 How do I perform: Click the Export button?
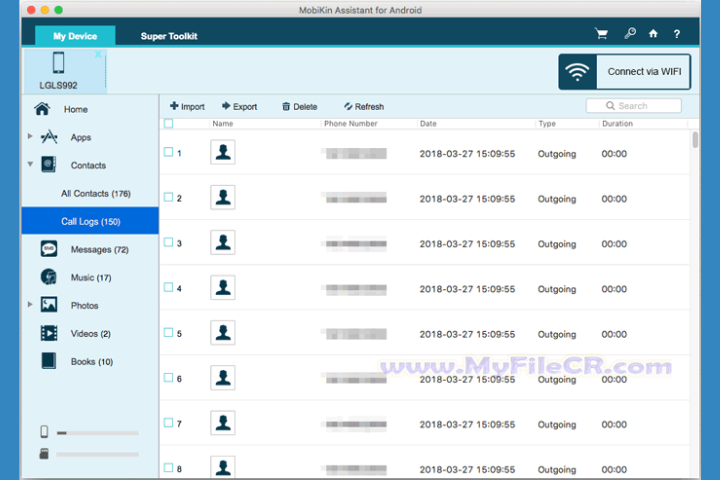tap(240, 107)
